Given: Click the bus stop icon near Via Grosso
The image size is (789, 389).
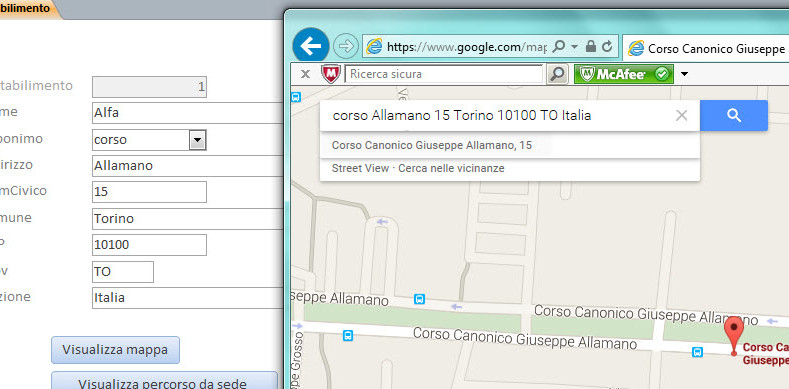Looking at the screenshot, I should [x=348, y=335].
